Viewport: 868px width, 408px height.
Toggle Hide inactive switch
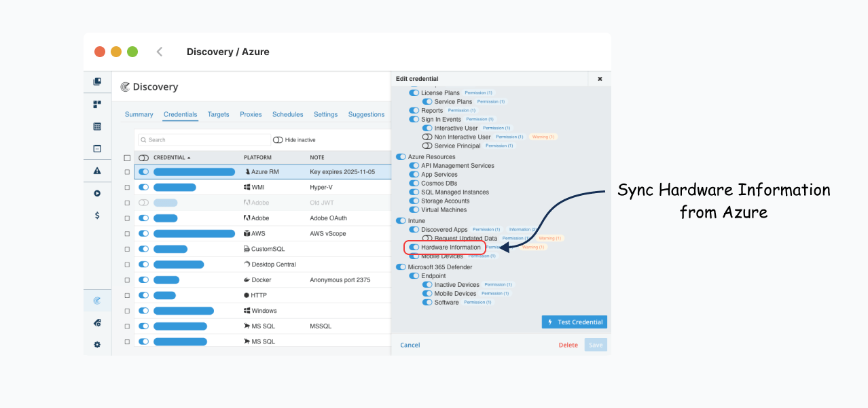pyautogui.click(x=278, y=140)
